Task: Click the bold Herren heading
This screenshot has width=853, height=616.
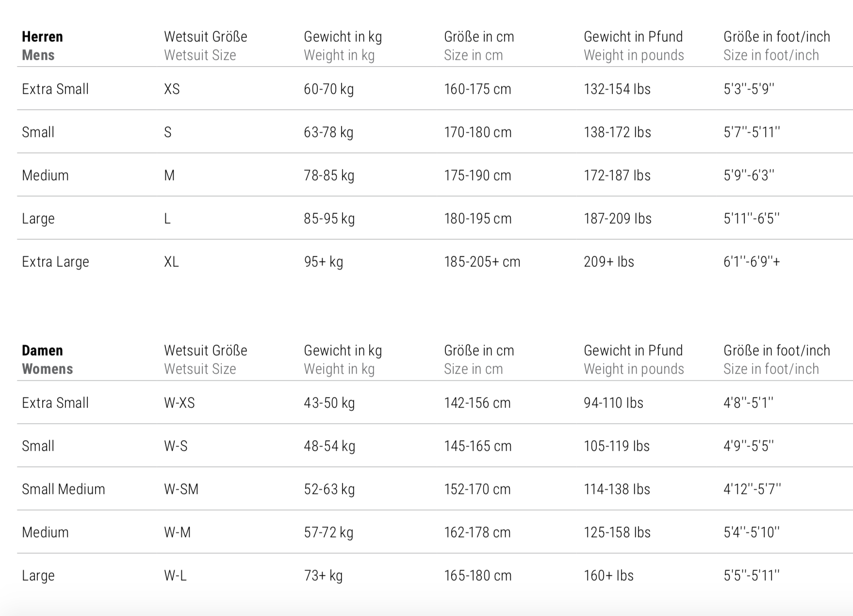Action: (x=42, y=37)
